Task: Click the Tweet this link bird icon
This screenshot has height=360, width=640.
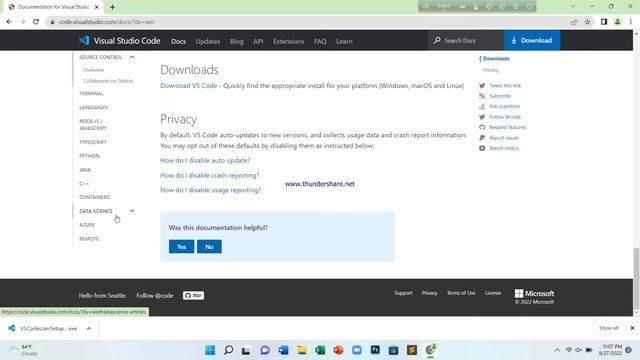Action: pyautogui.click(x=482, y=86)
